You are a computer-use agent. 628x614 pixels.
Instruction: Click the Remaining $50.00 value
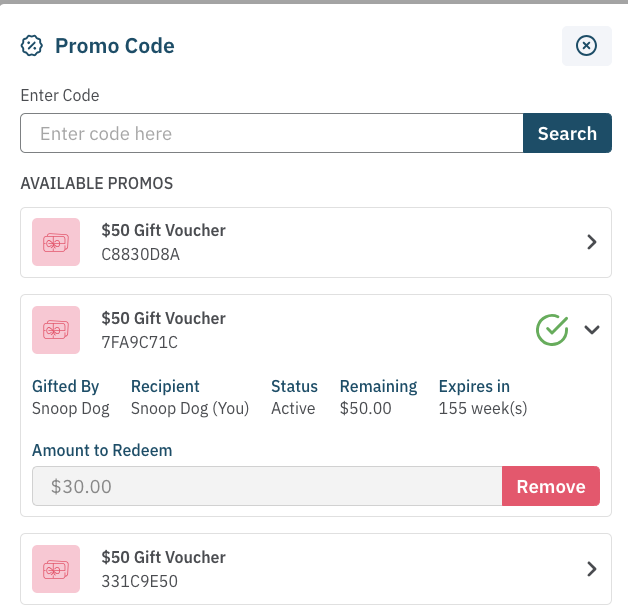[x=365, y=408]
